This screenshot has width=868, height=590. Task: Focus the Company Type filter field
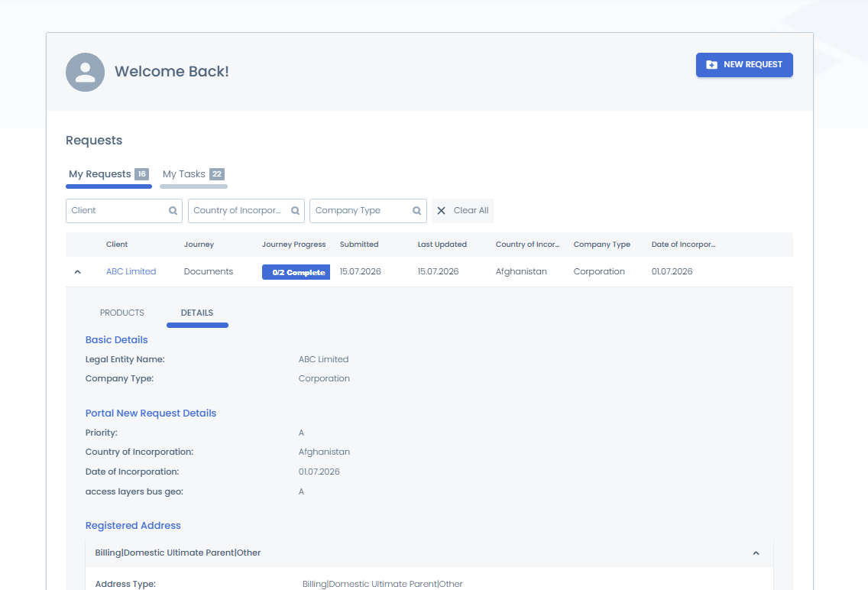[368, 211]
